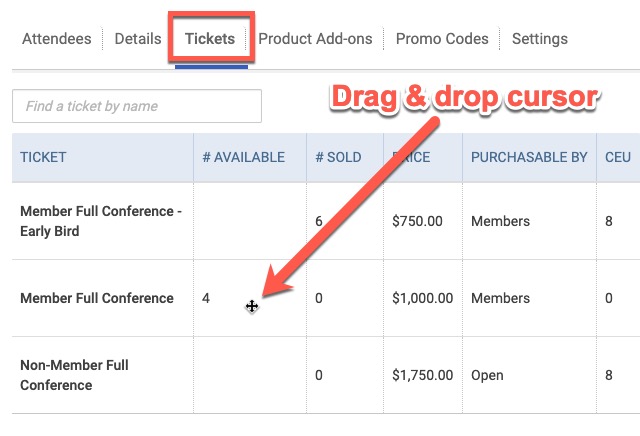This screenshot has height=436, width=640.
Task: Focus the Find a ticket by name field
Action: click(x=137, y=106)
